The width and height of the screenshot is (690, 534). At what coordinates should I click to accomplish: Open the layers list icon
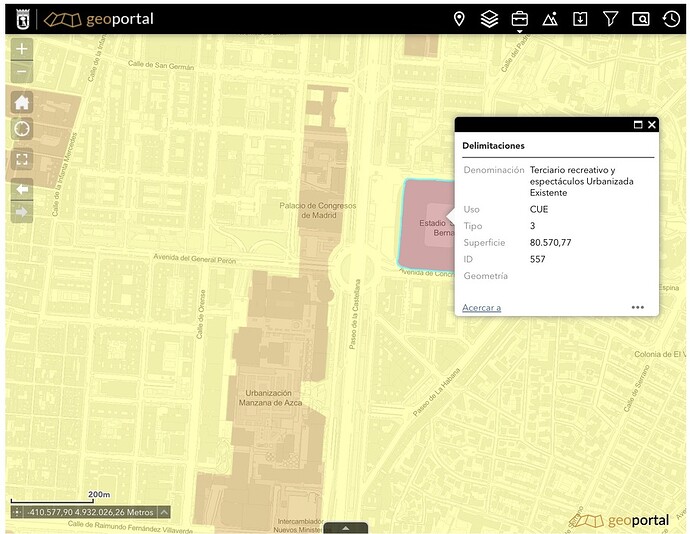pos(489,19)
